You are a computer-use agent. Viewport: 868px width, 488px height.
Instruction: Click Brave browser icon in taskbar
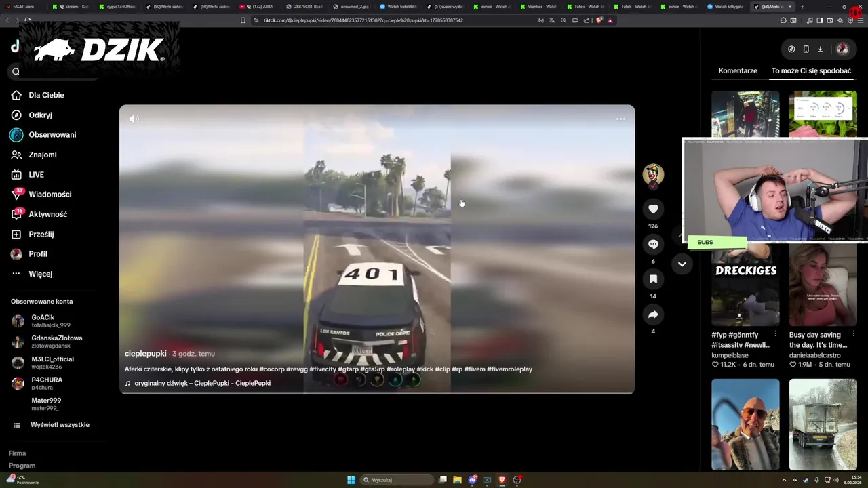tap(502, 480)
